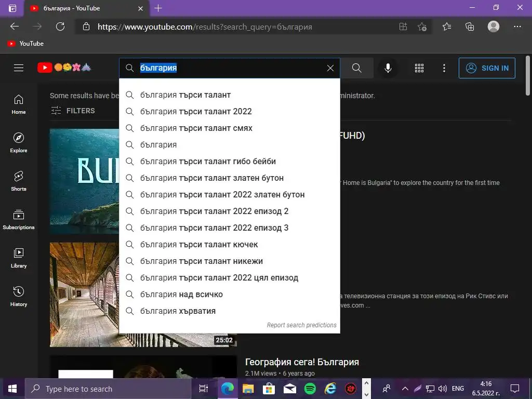The width and height of the screenshot is (532, 399).
Task: Select suggestion 'българия търси талант'
Action: [x=229, y=95]
